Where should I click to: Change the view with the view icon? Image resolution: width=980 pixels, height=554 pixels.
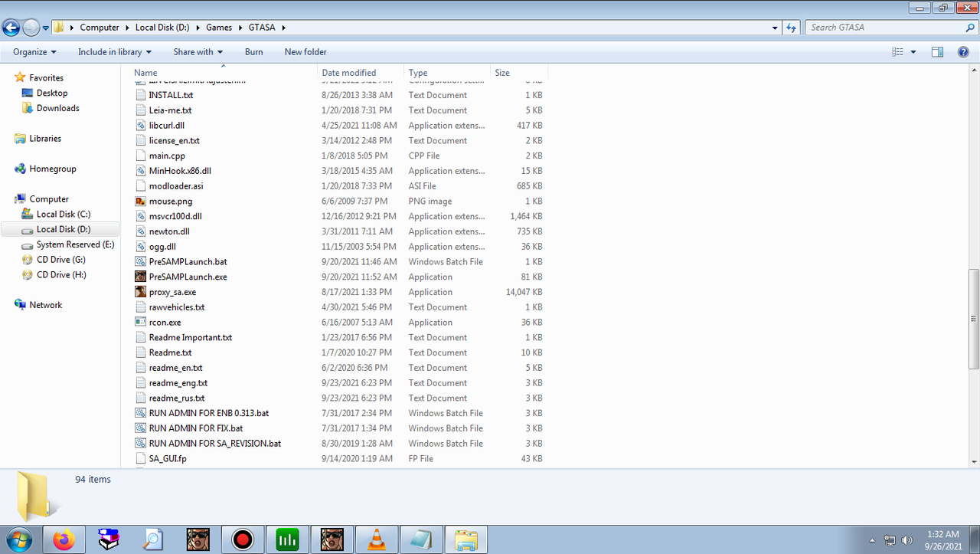click(898, 52)
